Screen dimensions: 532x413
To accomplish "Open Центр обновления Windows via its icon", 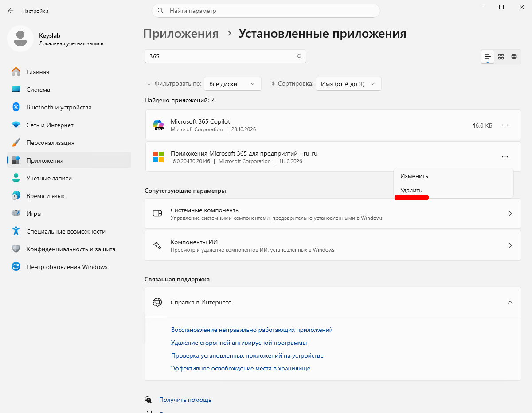I will [x=16, y=267].
